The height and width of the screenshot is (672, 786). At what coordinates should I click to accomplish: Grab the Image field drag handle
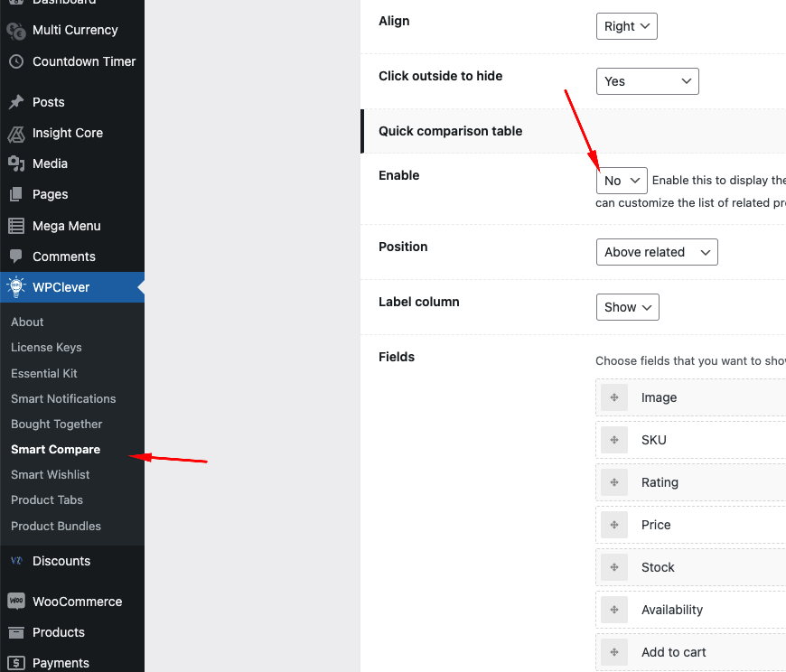[x=614, y=397]
